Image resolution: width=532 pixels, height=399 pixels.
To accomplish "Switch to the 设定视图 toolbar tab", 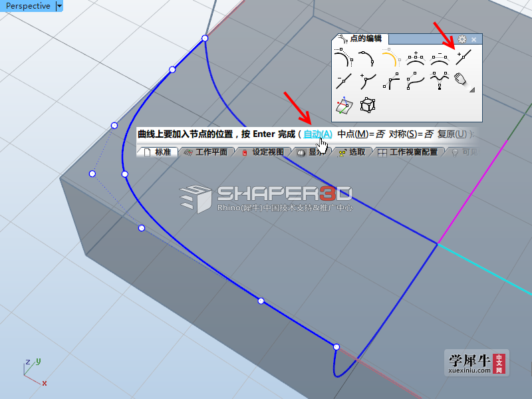I will coord(263,152).
